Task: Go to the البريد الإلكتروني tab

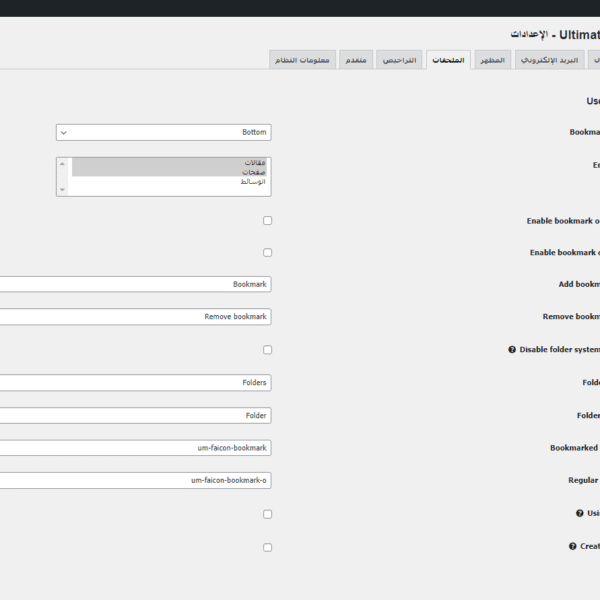Action: point(549,60)
